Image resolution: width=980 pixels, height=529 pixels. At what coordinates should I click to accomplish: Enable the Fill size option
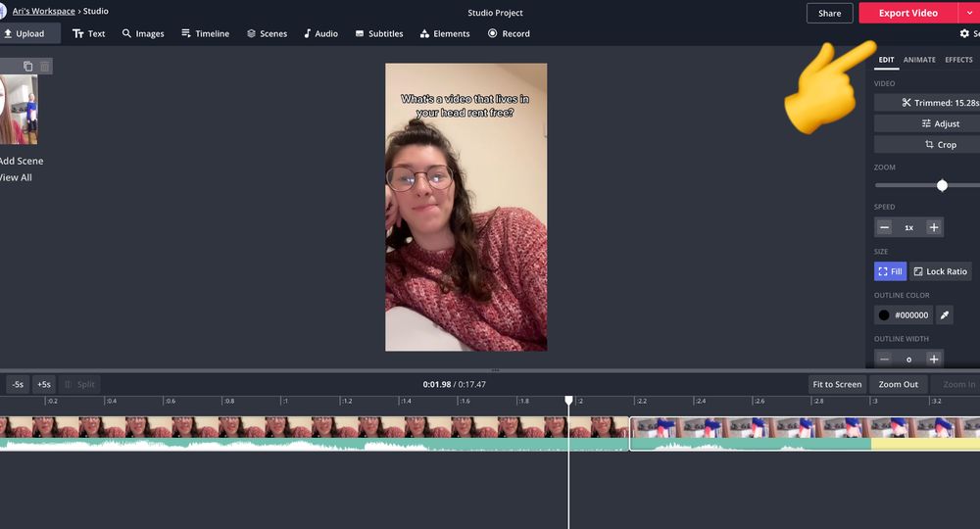[x=890, y=271]
